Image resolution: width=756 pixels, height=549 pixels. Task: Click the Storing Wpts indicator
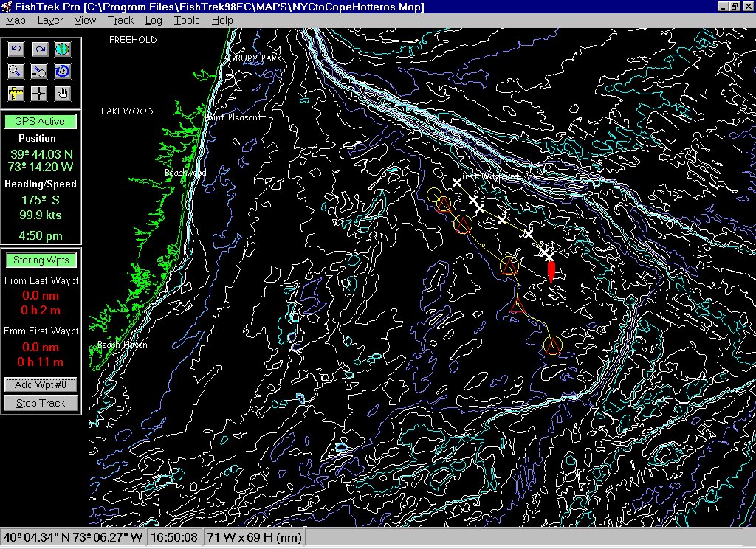point(41,260)
